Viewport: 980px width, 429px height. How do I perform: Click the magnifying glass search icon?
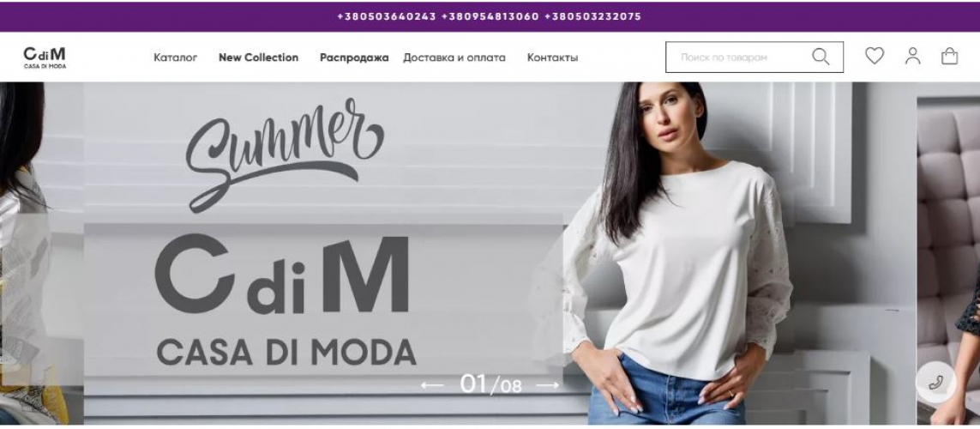820,57
